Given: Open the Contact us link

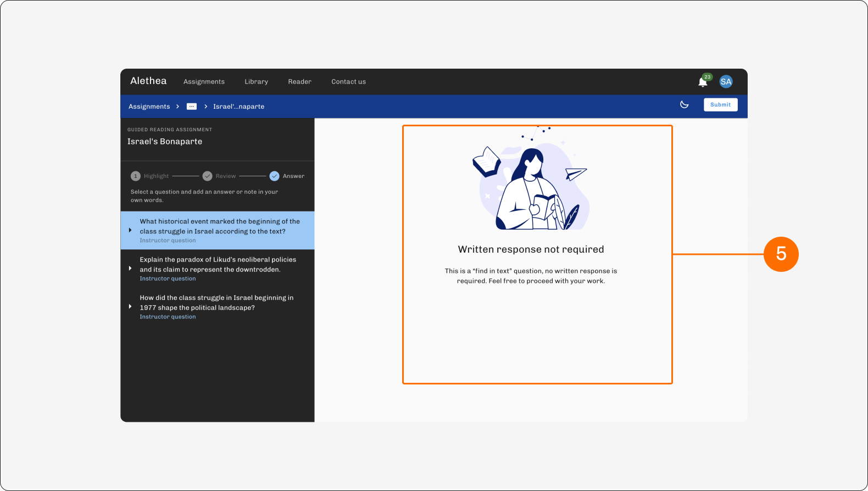Looking at the screenshot, I should click(348, 82).
